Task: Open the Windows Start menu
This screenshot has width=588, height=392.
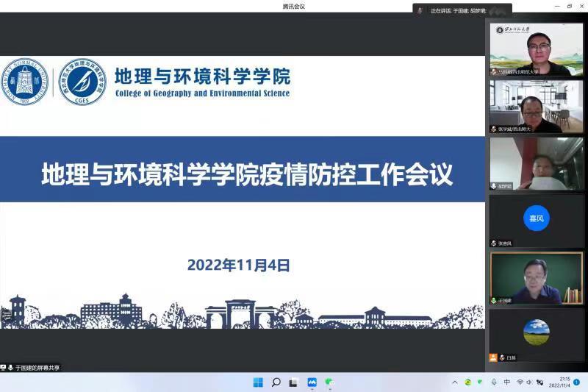Action: [x=258, y=382]
